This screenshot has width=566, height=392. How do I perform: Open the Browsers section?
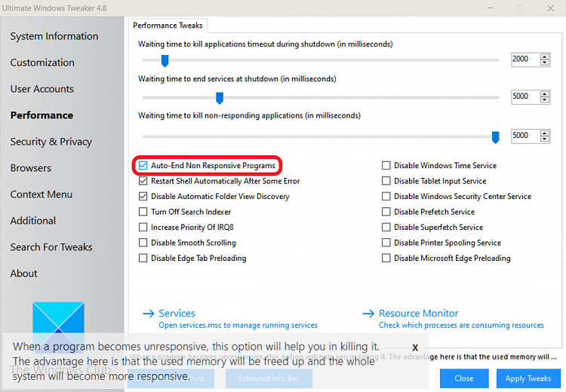pos(31,168)
